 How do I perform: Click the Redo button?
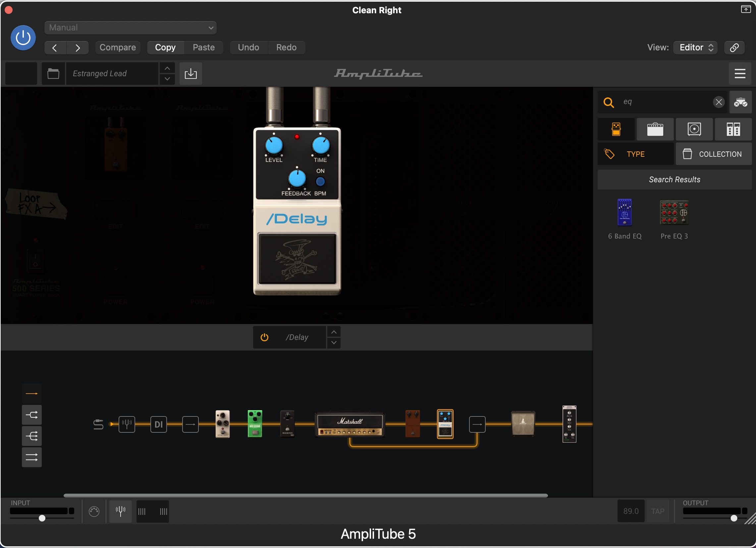286,48
